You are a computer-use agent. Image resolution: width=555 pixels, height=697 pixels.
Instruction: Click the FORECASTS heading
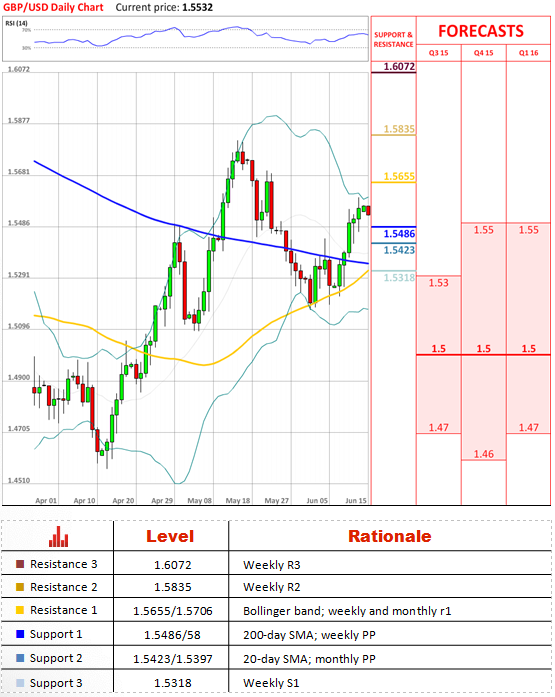point(481,31)
